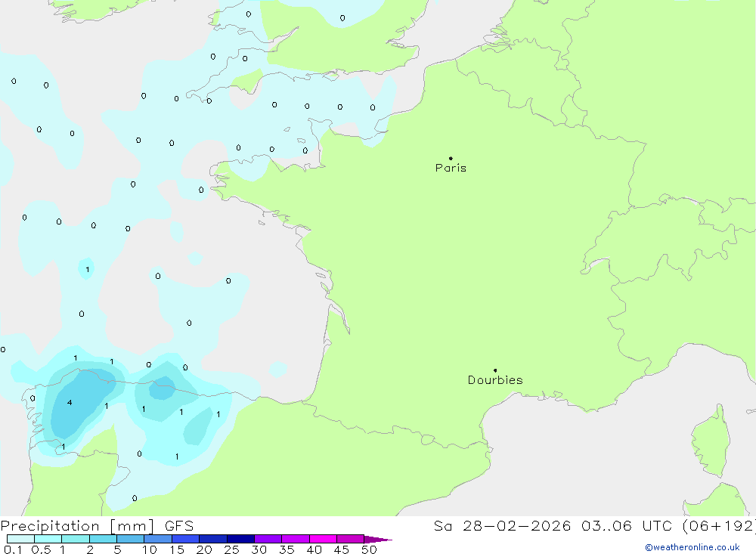Click the GFS model name label
The image size is (756, 554).
[179, 525]
